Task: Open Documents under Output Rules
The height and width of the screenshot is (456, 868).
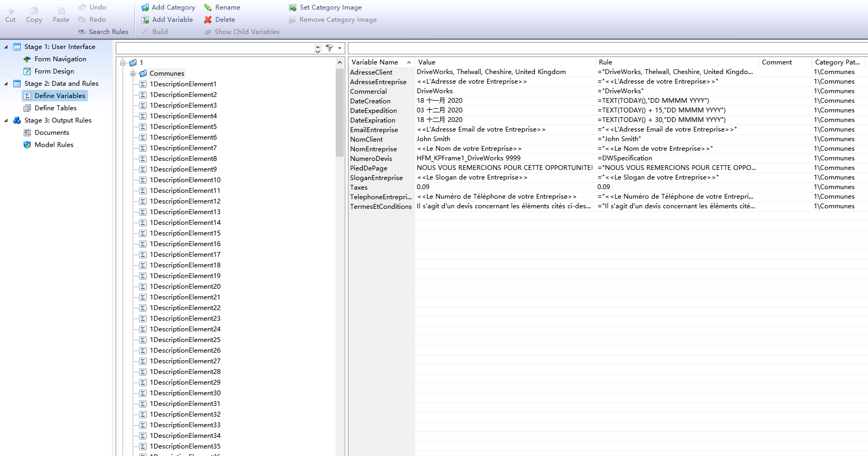Action: coord(47,133)
